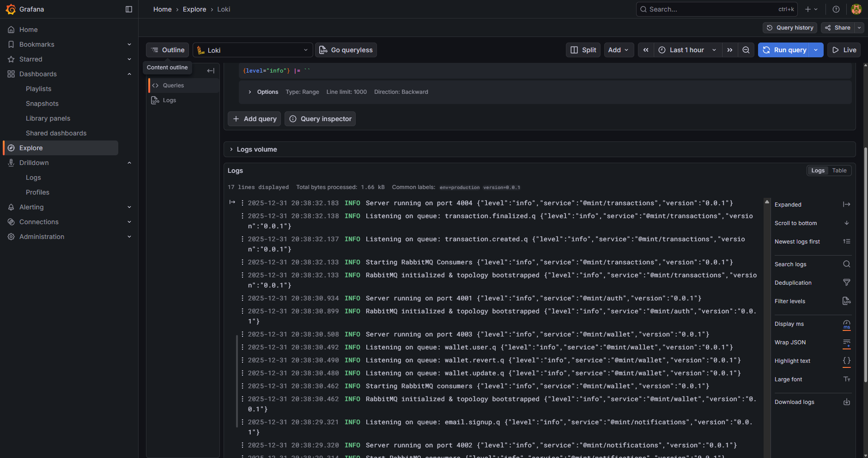The image size is (868, 458).
Task: Switch logs view to Logs mode
Action: point(818,171)
